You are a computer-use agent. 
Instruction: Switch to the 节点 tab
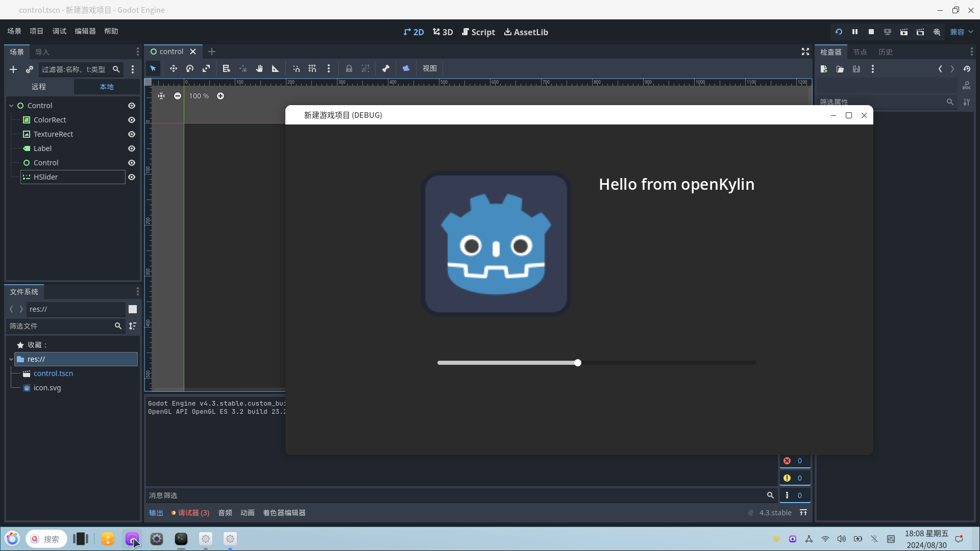860,52
